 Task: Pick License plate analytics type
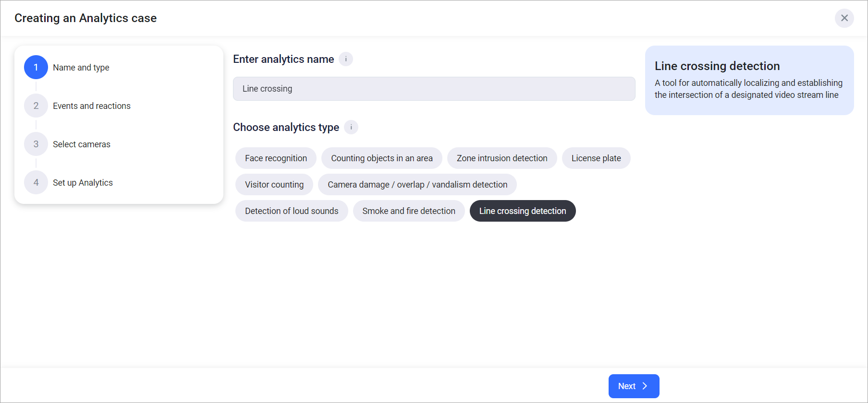point(596,158)
